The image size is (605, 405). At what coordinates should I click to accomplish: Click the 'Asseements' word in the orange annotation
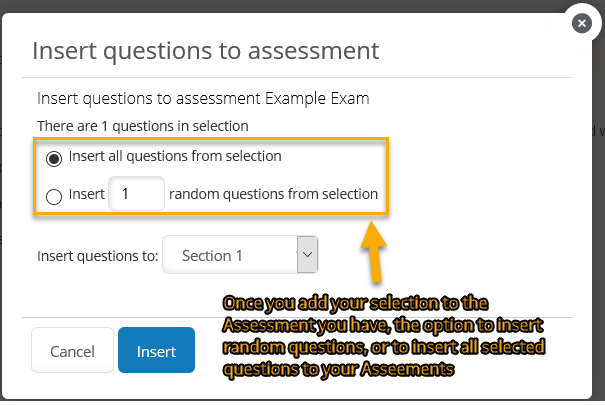(x=407, y=369)
